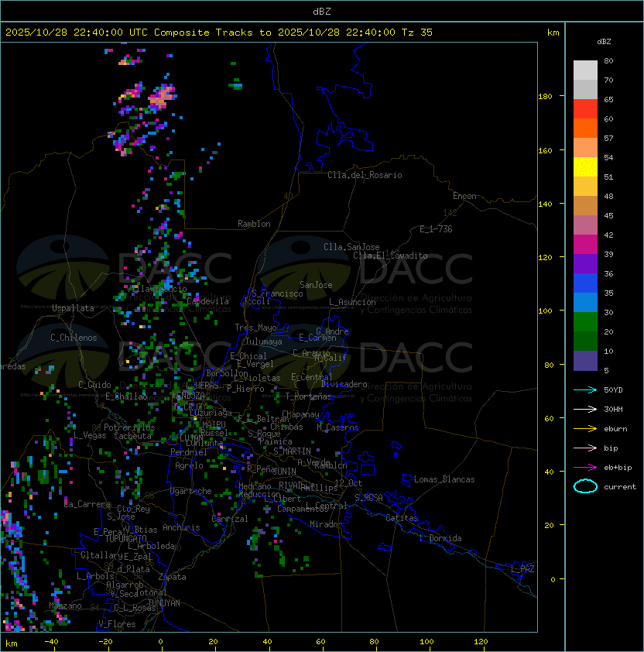Click the TUNUYAN map label
644x652 pixels.
click(164, 603)
